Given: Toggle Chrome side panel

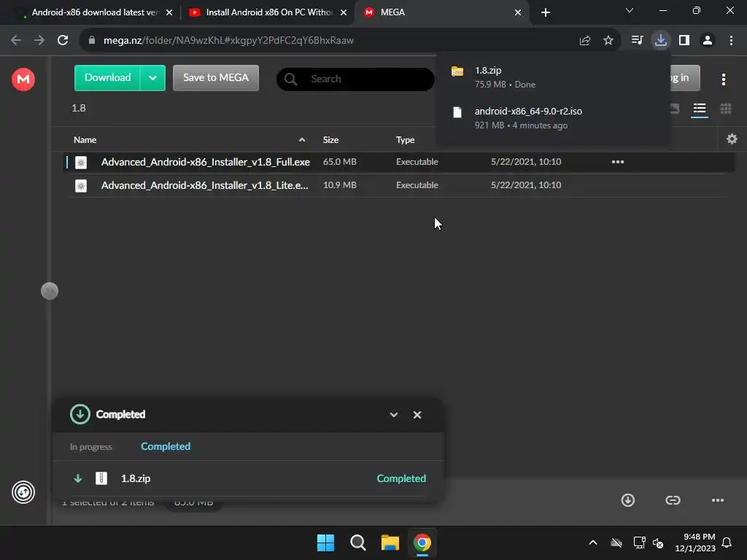Looking at the screenshot, I should 684,40.
